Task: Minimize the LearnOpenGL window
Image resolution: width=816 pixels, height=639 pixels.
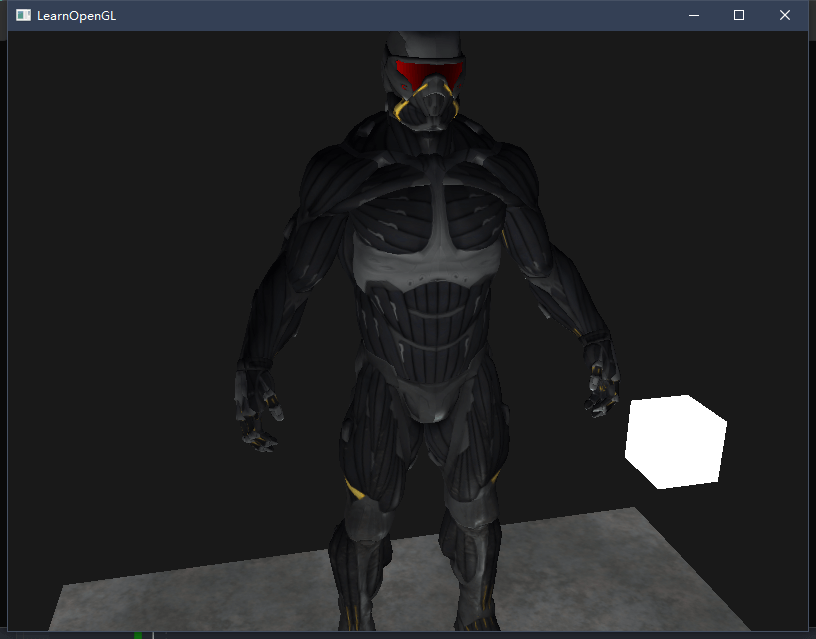Action: tap(694, 15)
